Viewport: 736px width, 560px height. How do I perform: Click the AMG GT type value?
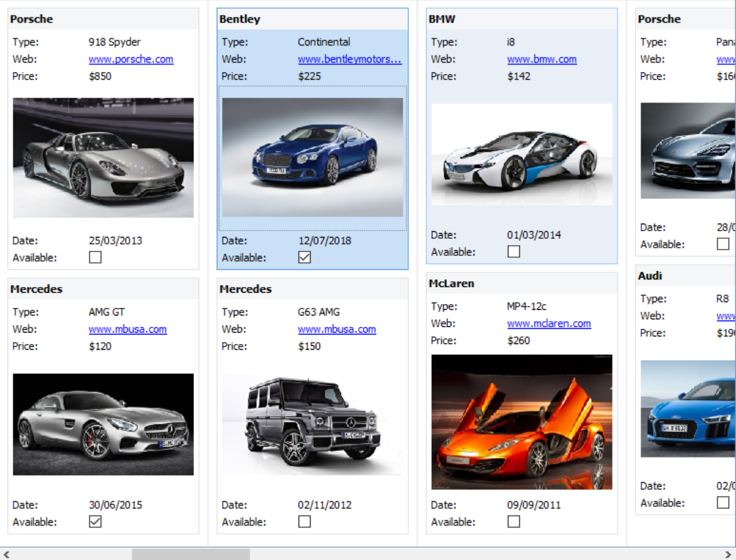click(x=107, y=312)
